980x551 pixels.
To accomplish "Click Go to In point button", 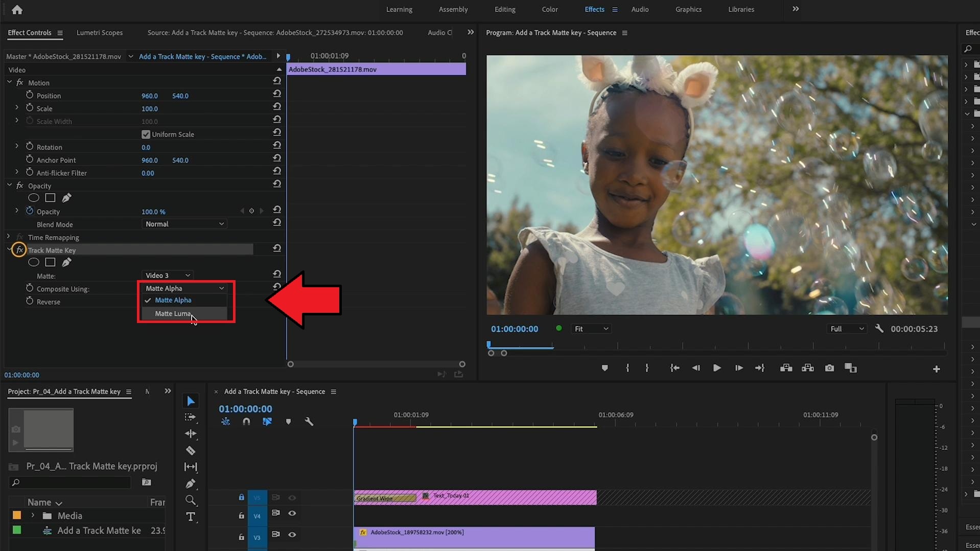I will point(675,368).
